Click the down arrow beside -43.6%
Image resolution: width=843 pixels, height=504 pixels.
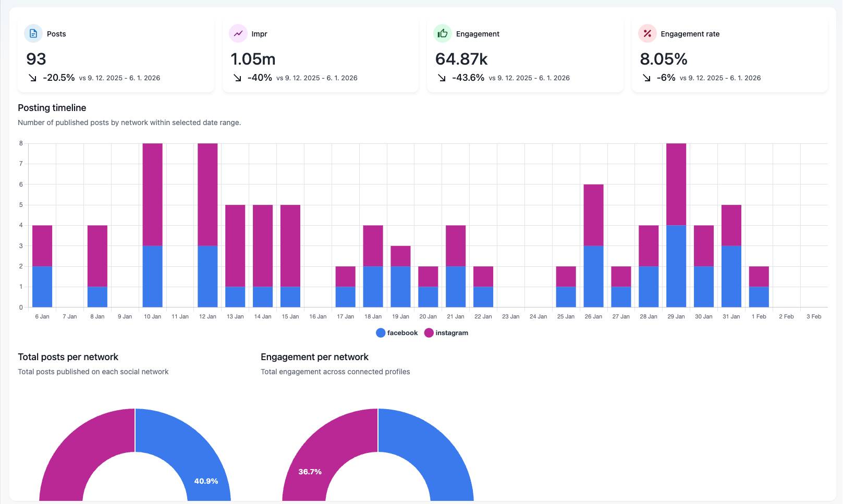[x=442, y=78]
